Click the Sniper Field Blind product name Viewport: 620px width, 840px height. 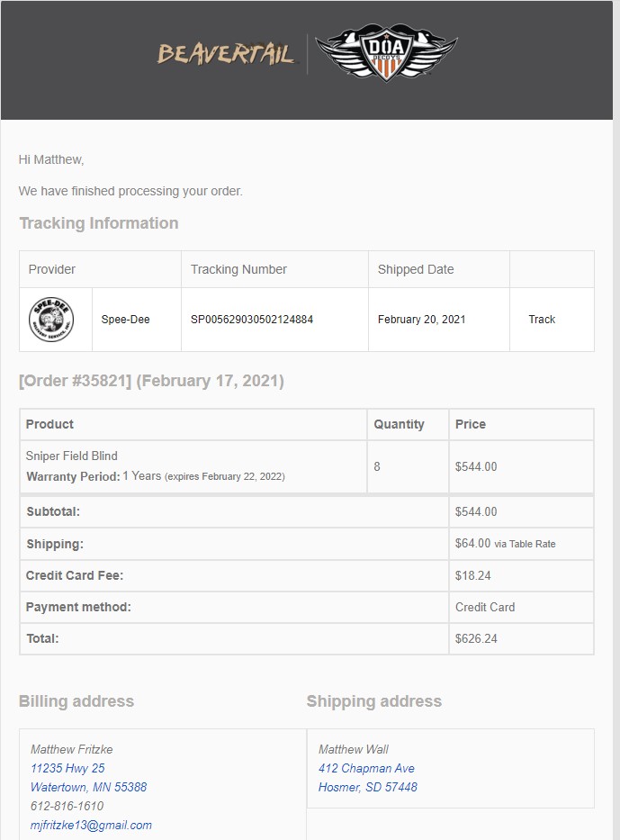click(72, 456)
